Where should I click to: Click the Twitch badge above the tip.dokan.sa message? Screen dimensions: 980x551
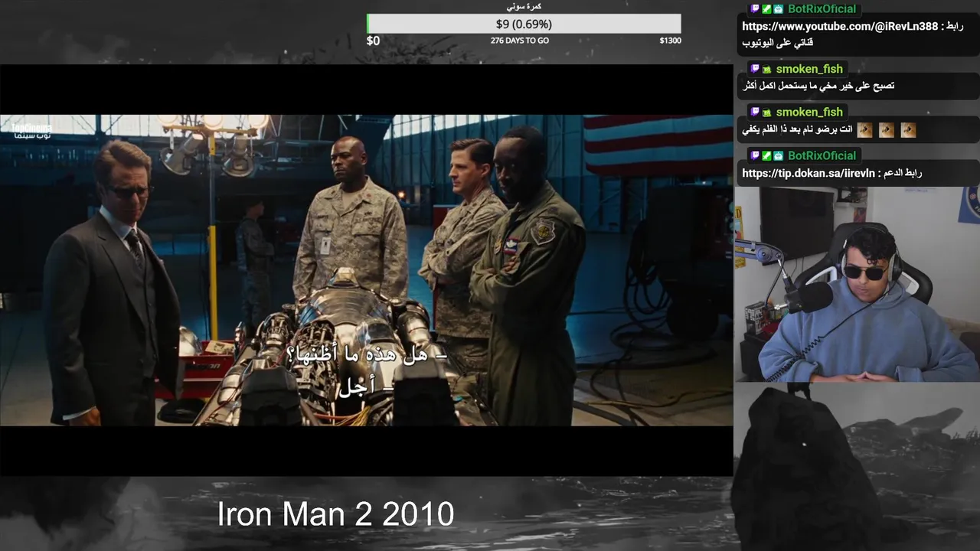(x=754, y=155)
